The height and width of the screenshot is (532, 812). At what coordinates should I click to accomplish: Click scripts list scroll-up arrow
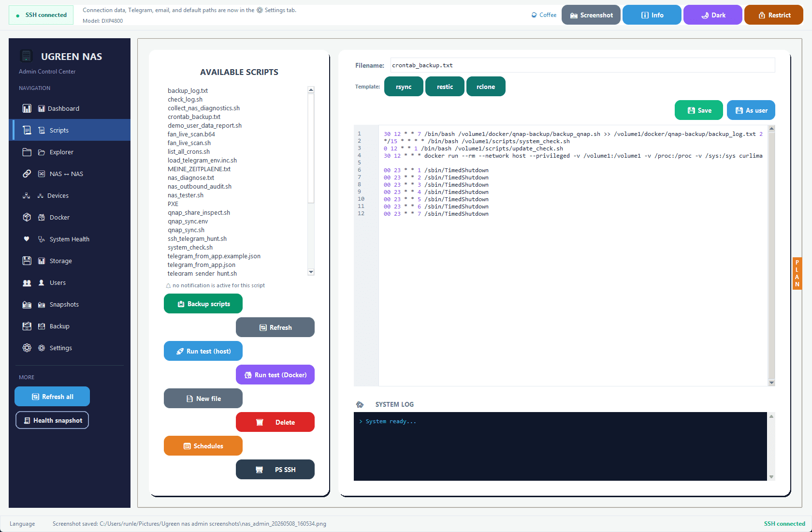click(x=311, y=89)
